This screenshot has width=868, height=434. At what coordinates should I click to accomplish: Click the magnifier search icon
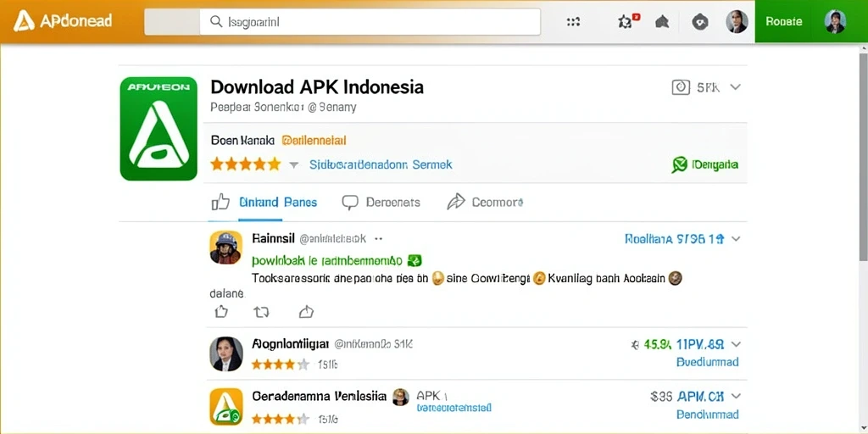coord(216,21)
